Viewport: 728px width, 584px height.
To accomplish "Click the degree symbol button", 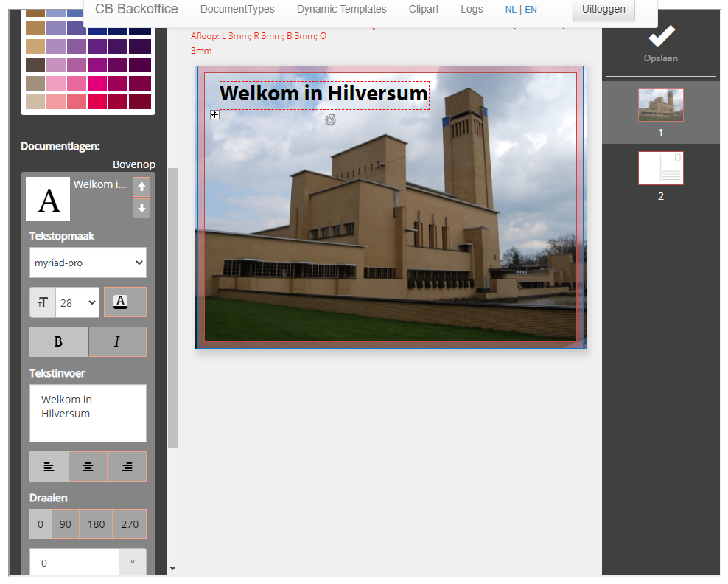I will (133, 563).
